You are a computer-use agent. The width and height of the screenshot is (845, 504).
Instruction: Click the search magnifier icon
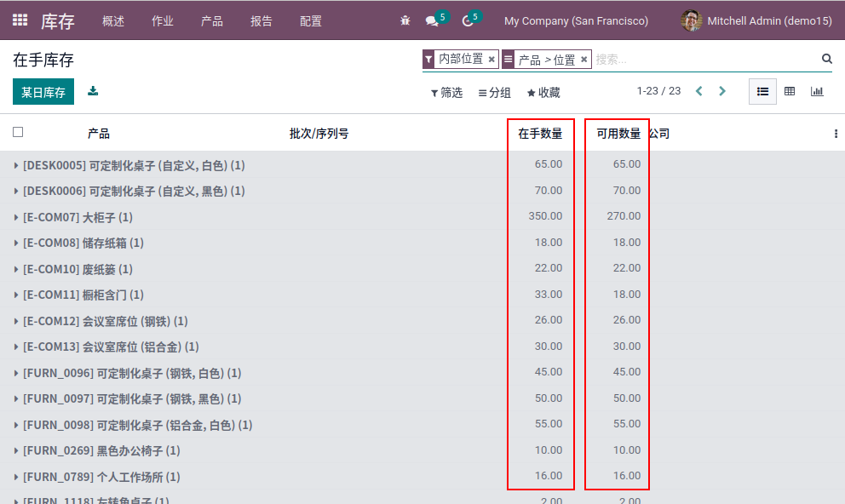click(x=826, y=59)
